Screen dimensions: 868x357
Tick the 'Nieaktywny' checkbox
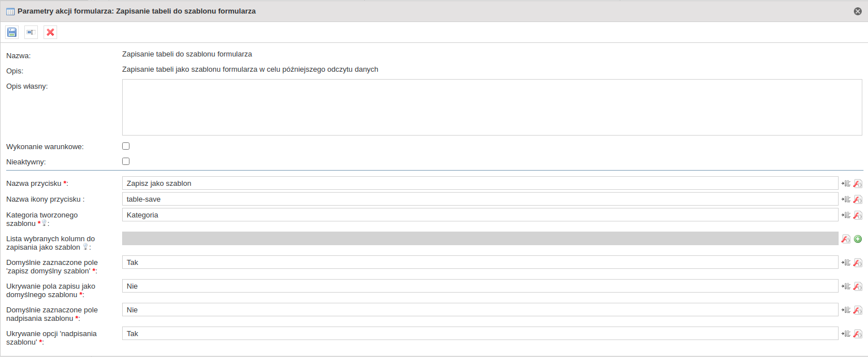click(x=126, y=162)
